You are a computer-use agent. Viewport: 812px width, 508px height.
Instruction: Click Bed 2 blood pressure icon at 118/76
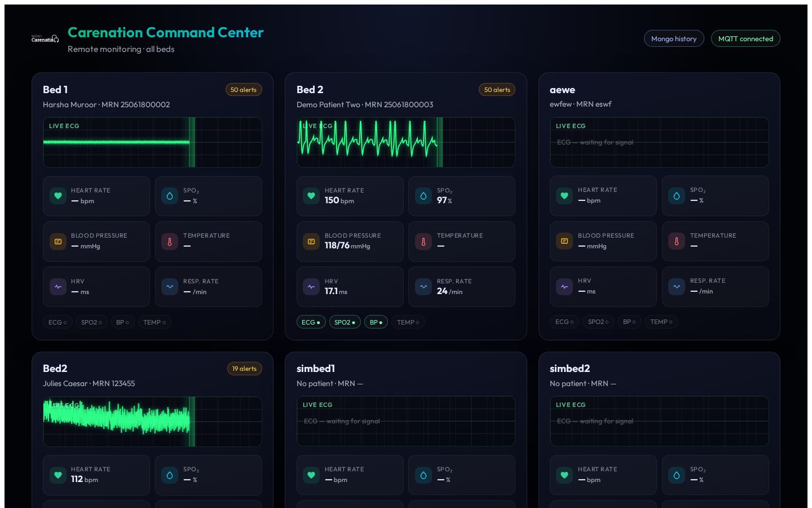pos(311,242)
